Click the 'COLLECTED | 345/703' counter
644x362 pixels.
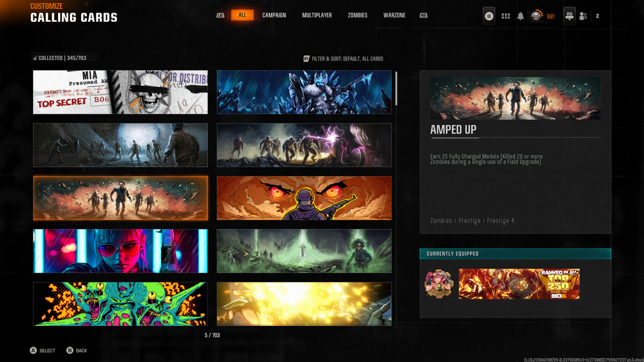pos(63,58)
